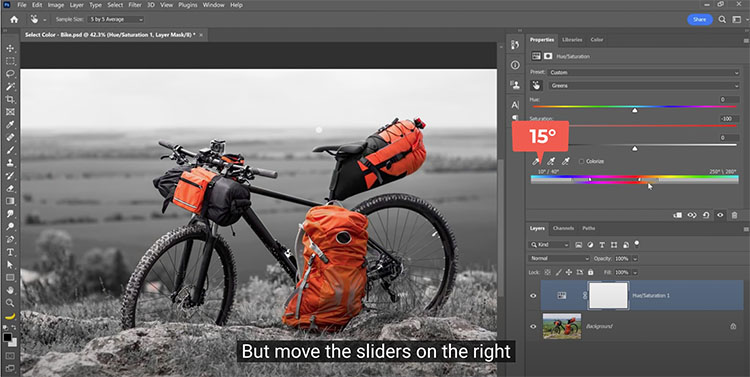The height and width of the screenshot is (377, 750).
Task: Enable the Colorize checkbox
Action: [x=582, y=162]
